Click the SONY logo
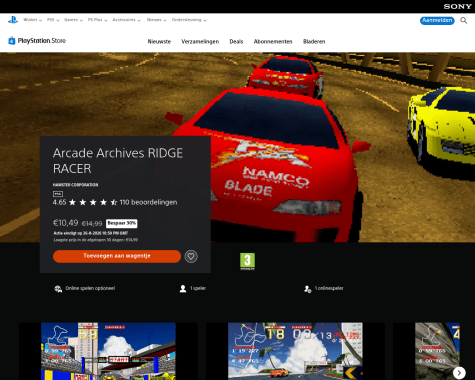The image size is (475, 380). 457,6
